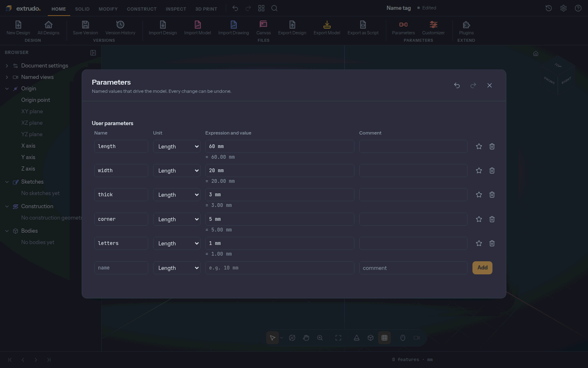The height and width of the screenshot is (368, 588).
Task: Click the zoom tool in the bottom toolbar
Action: [x=320, y=338]
